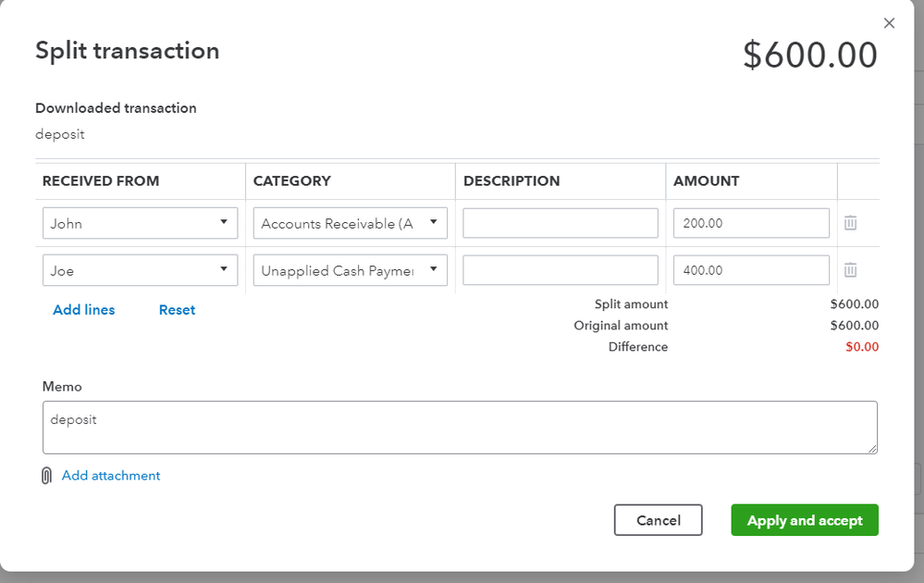The height and width of the screenshot is (583, 924).
Task: Click the paperclip attachment icon
Action: [x=46, y=476]
